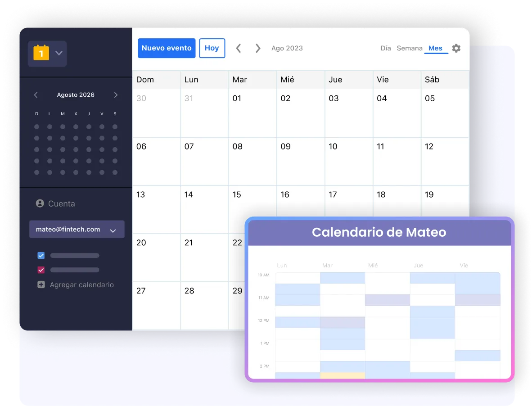Jump to today using the Hoy button

pyautogui.click(x=212, y=48)
